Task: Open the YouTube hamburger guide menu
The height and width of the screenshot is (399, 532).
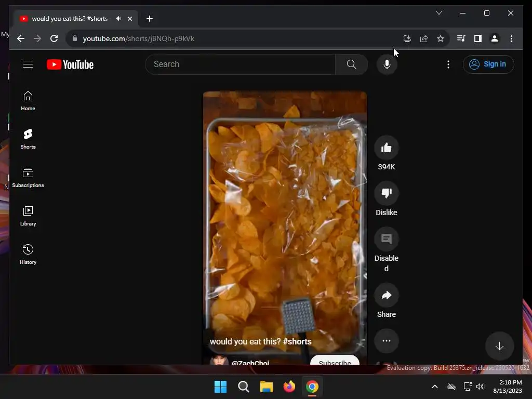Action: click(x=28, y=64)
